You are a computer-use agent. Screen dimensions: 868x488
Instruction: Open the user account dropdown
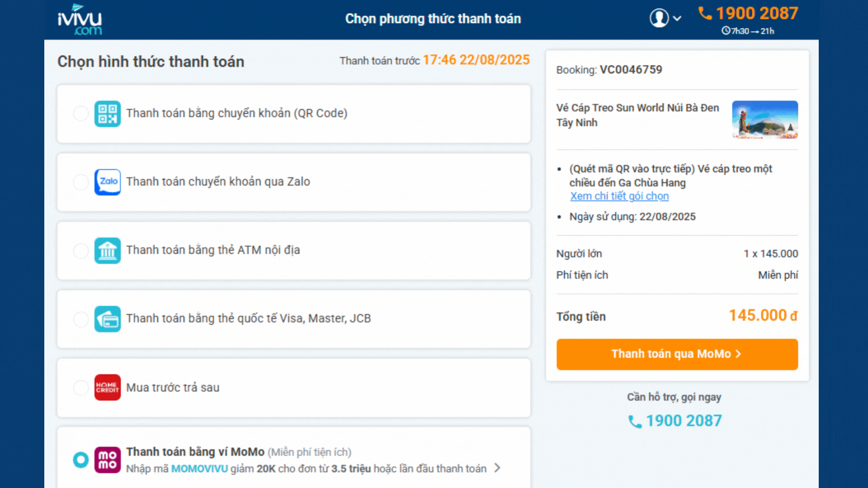pyautogui.click(x=665, y=19)
